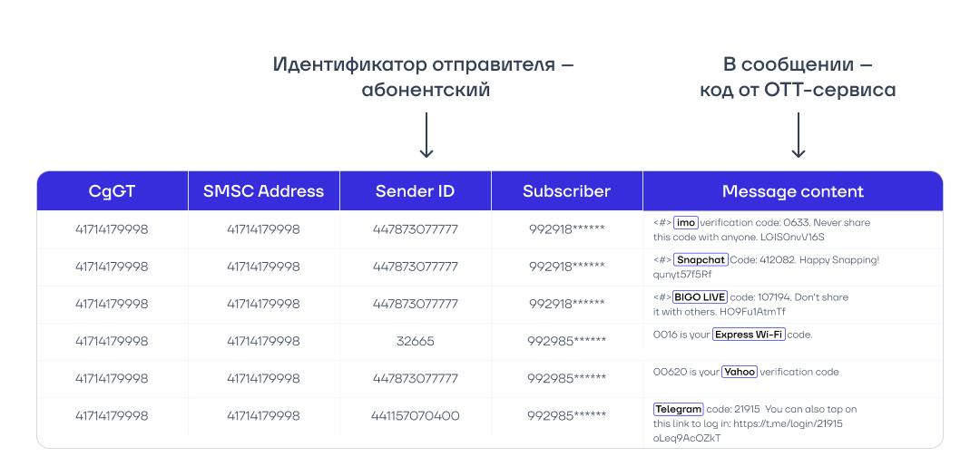Select the highlighted Snapchat tag
The width and height of the screenshot is (980, 476).
point(701,260)
